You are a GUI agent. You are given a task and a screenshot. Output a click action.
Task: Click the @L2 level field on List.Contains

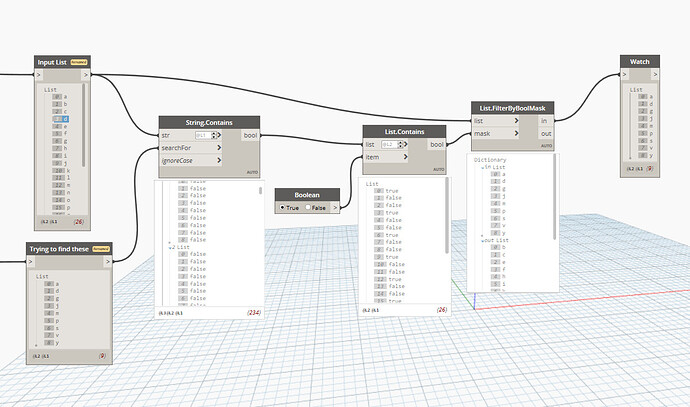point(389,144)
